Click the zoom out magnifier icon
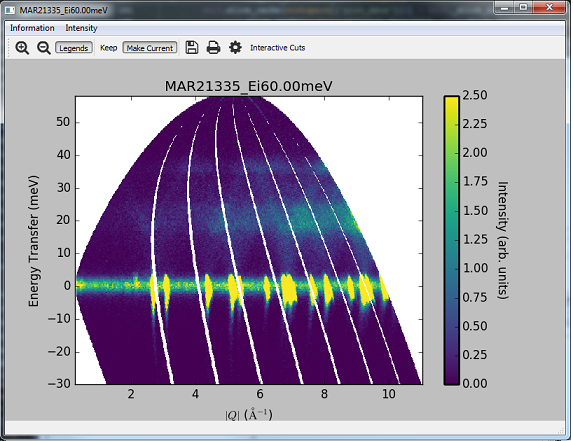 click(44, 48)
